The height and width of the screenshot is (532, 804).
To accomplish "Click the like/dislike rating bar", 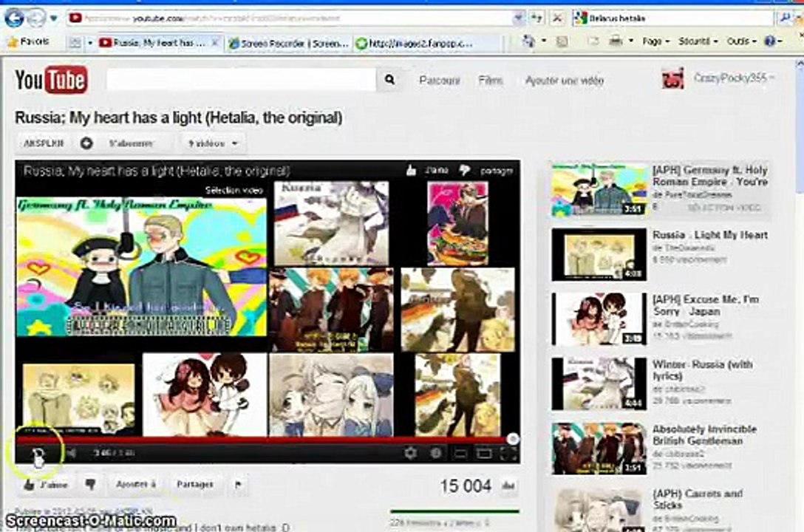I will [x=454, y=511].
